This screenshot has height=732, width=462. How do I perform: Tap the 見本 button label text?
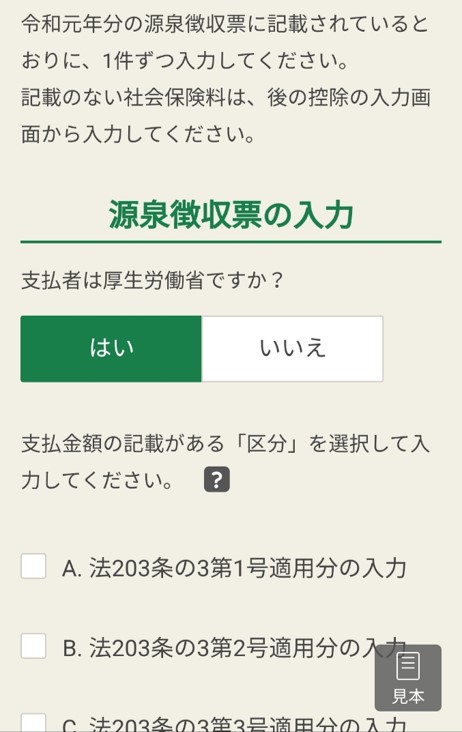408,696
